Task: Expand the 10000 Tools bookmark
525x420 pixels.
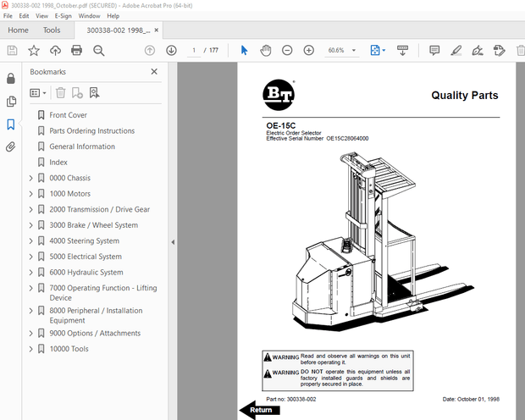Action: [30, 350]
